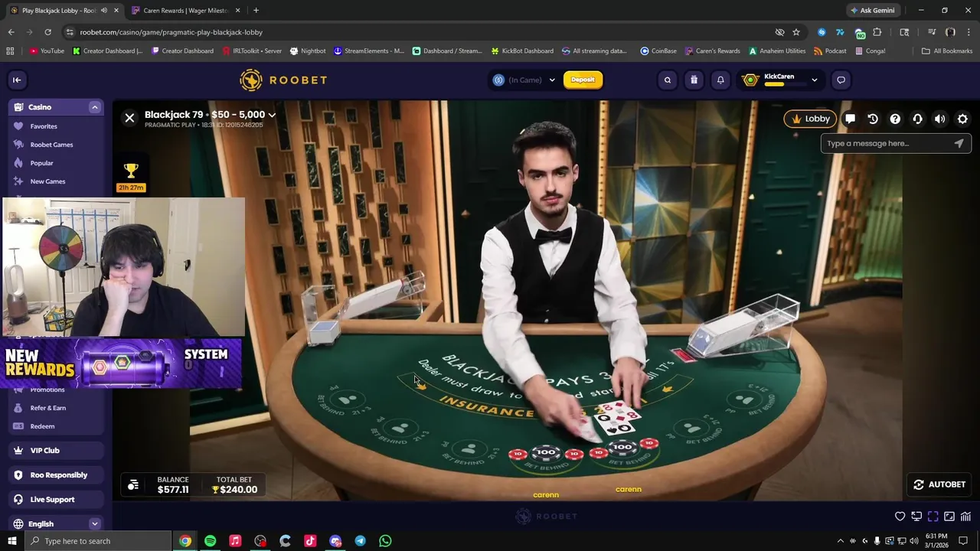This screenshot has width=980, height=551.
Task: Open New Games in the sidebar
Action: (47, 181)
